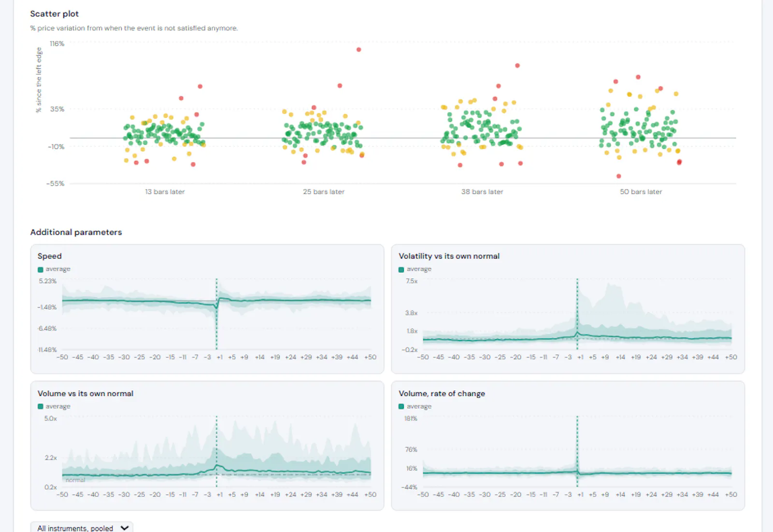Image resolution: width=773 pixels, height=532 pixels.
Task: Click the dashed event marker line in Speed chart
Action: coord(216,314)
